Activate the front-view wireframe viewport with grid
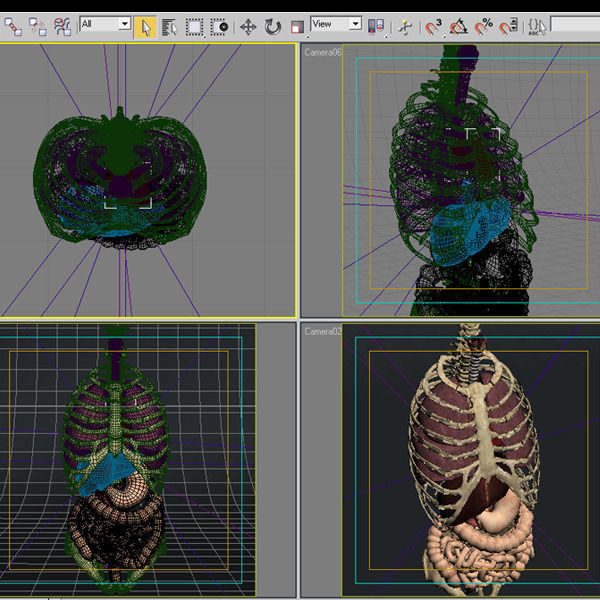Image resolution: width=600 pixels, height=600 pixels. 148,459
